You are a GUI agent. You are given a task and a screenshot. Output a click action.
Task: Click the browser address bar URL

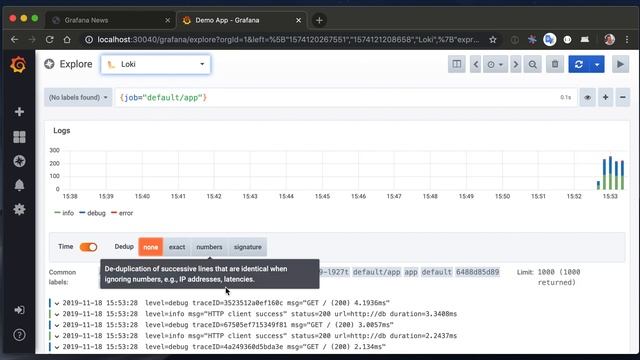click(x=288, y=40)
